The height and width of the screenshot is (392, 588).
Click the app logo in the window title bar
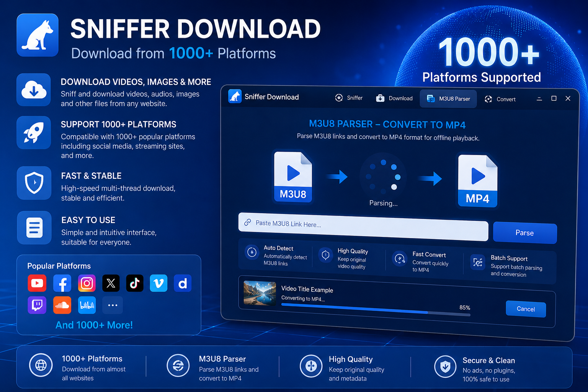(x=235, y=96)
